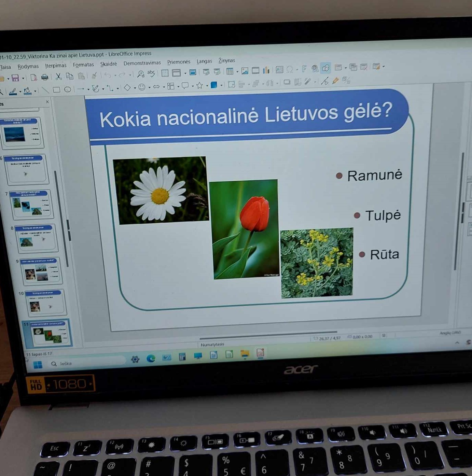
Task: Insert an image
Action: [245, 71]
